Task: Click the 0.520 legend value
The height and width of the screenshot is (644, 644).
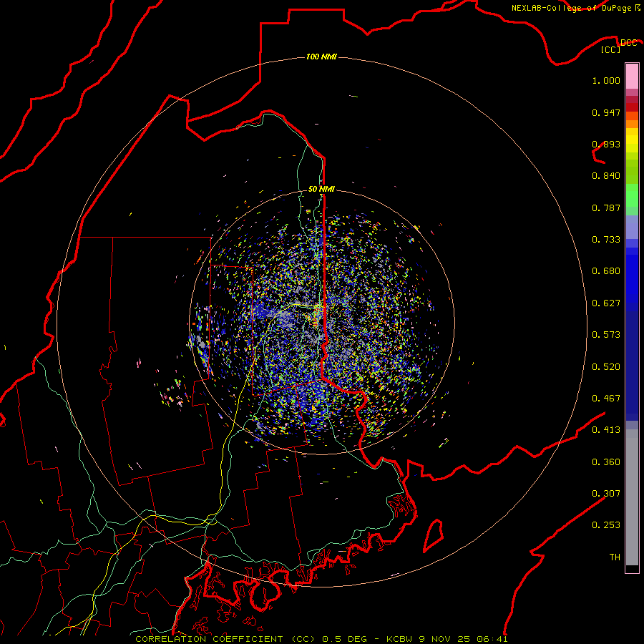Action: (606, 367)
